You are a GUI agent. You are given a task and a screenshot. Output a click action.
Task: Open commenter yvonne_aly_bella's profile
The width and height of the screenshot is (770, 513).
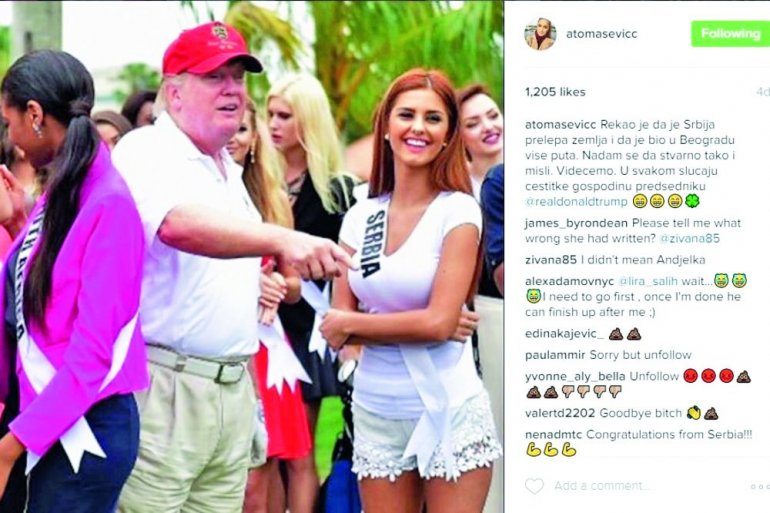coord(575,377)
